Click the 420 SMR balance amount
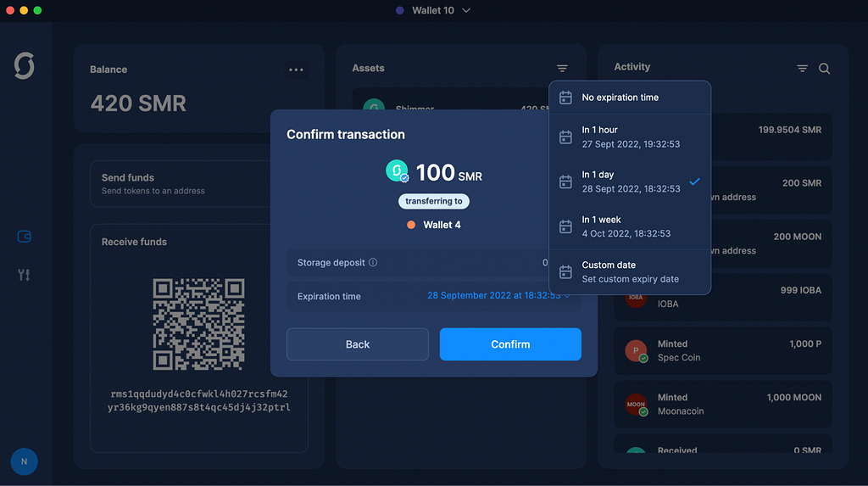 (x=138, y=103)
